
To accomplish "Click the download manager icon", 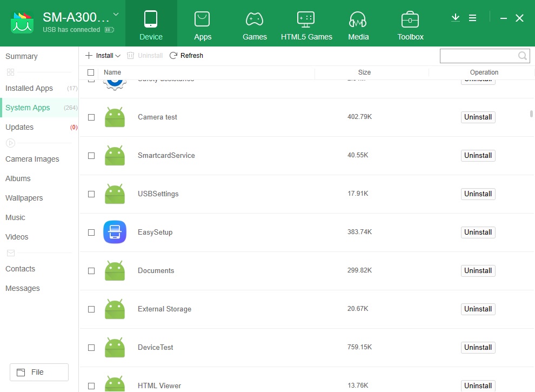I will (x=455, y=17).
